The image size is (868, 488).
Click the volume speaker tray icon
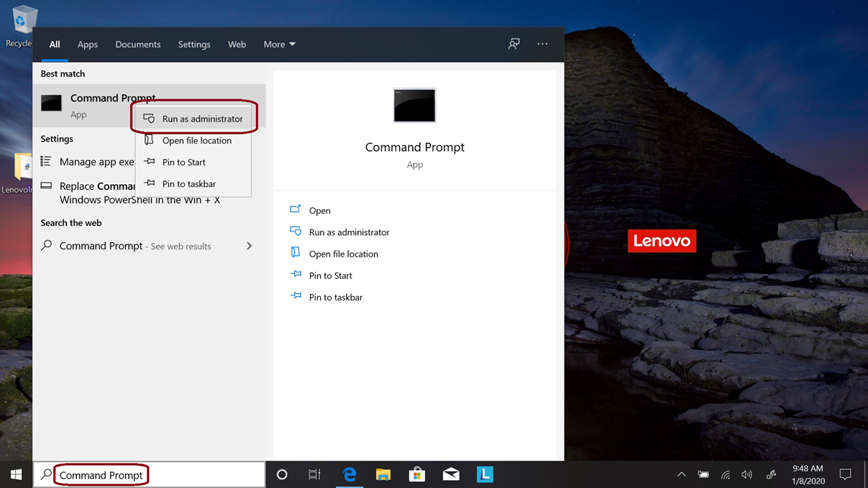pyautogui.click(x=747, y=474)
